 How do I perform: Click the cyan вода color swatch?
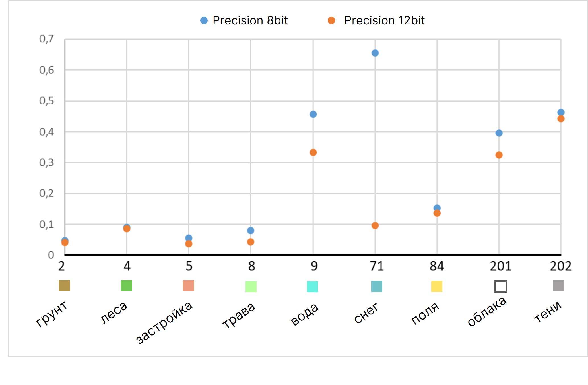tap(312, 287)
